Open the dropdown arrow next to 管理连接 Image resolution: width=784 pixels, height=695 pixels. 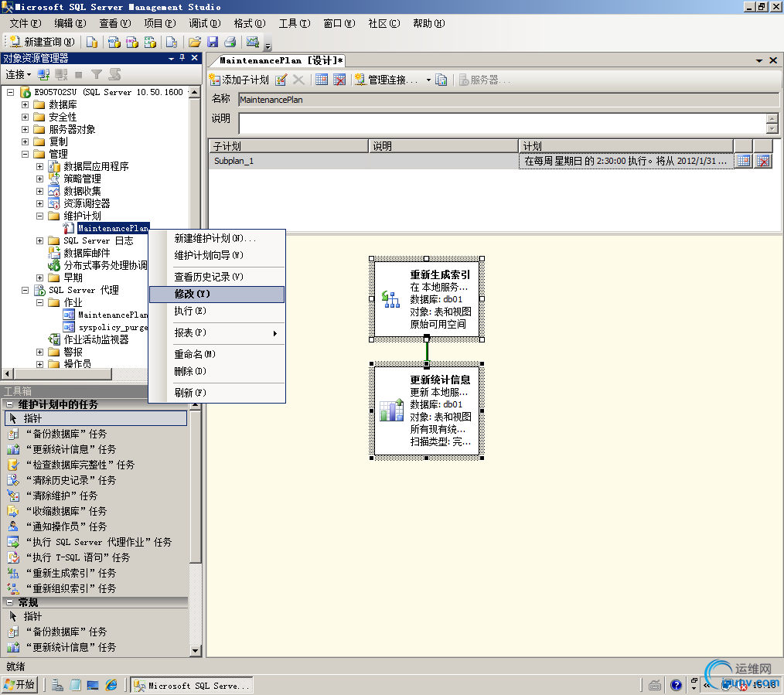point(428,80)
